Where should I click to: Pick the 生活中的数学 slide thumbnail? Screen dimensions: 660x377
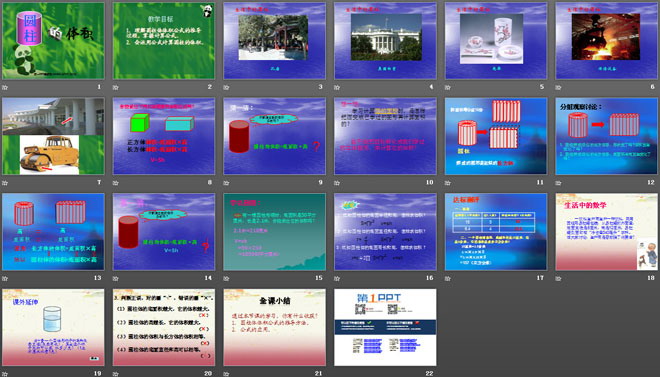point(607,232)
